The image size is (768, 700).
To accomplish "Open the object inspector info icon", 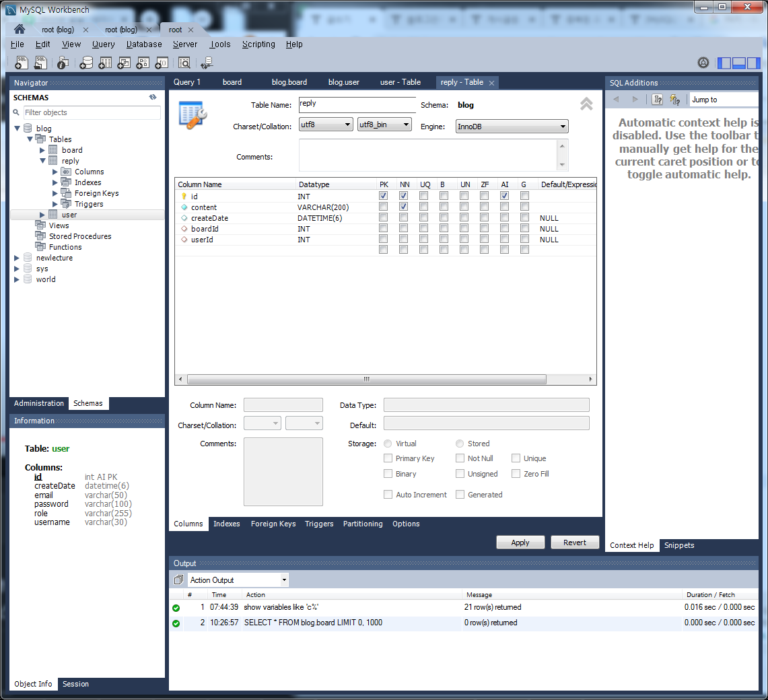I will [63, 63].
